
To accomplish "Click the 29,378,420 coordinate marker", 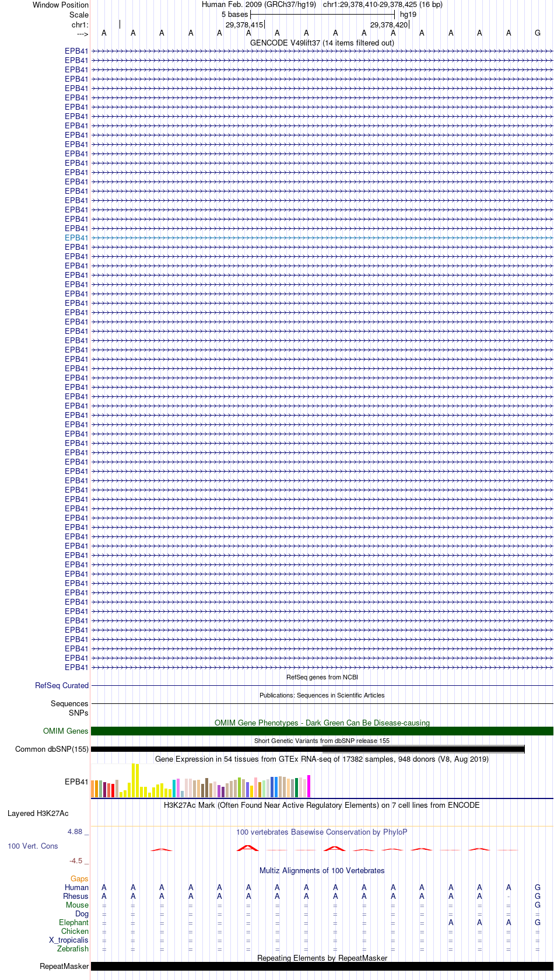I will coord(389,25).
